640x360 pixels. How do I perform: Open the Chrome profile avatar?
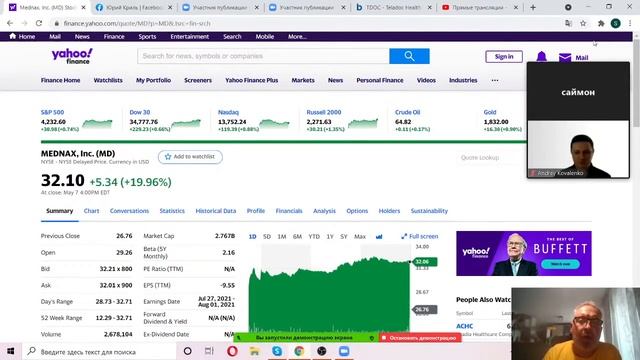coord(616,23)
